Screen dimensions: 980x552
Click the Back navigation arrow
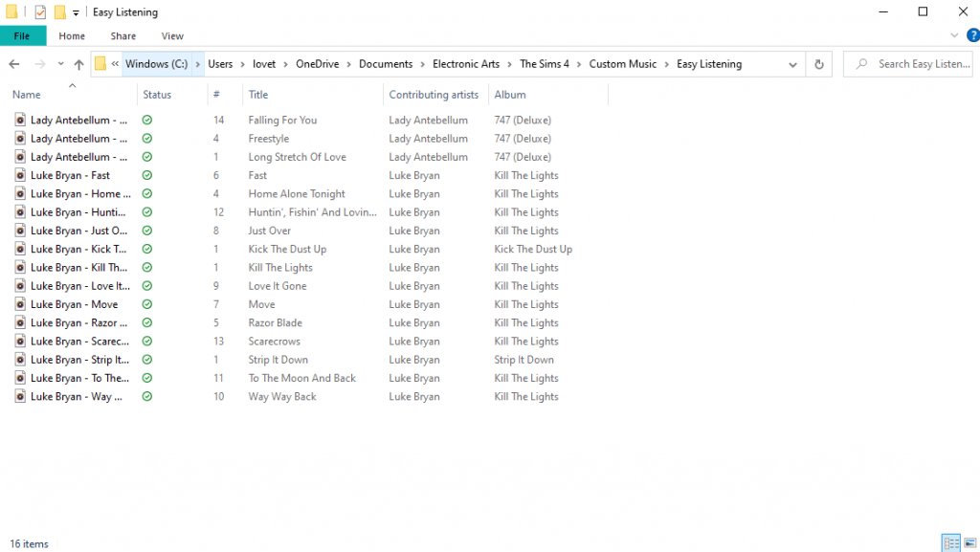click(14, 64)
